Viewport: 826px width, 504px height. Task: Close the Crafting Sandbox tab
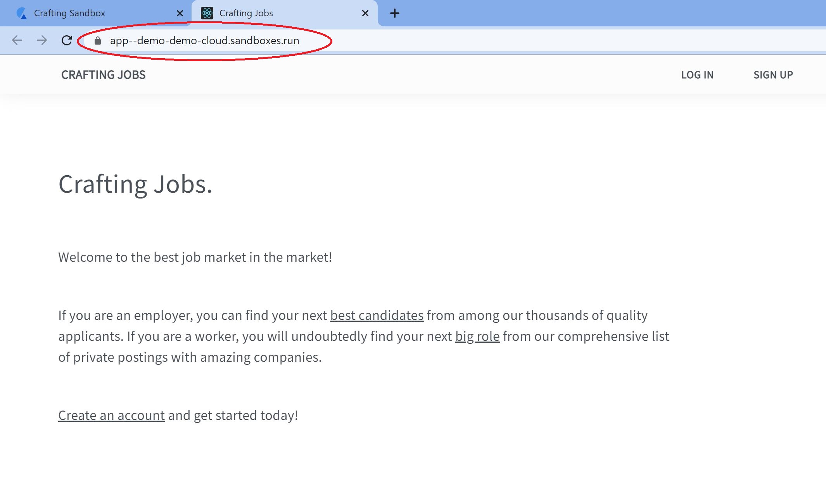180,13
